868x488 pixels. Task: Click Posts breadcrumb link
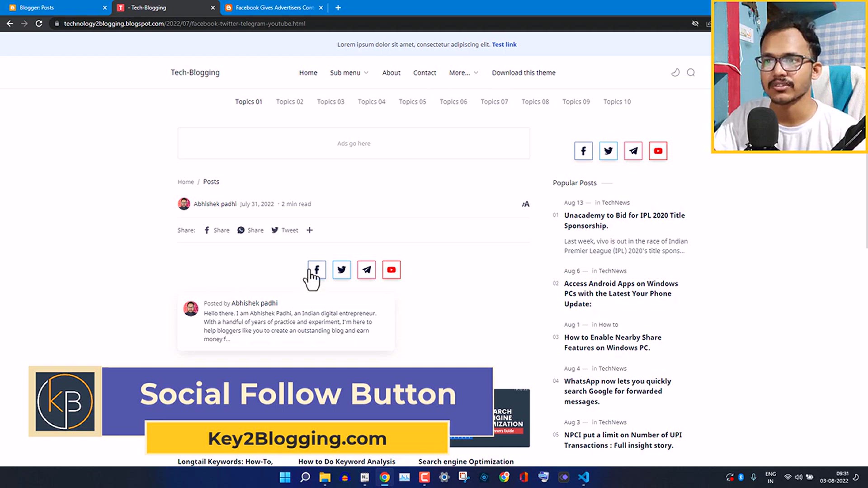[211, 182]
